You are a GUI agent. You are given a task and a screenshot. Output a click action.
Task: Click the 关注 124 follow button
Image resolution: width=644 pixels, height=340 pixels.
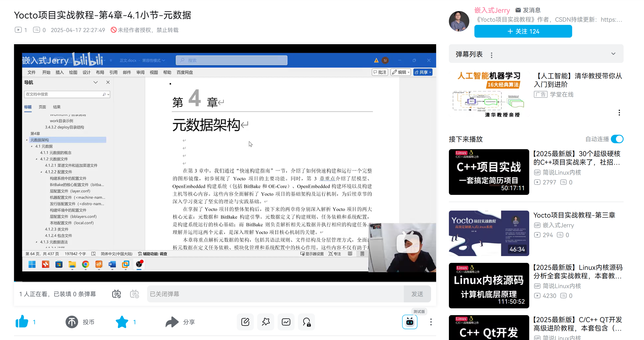pos(523,31)
